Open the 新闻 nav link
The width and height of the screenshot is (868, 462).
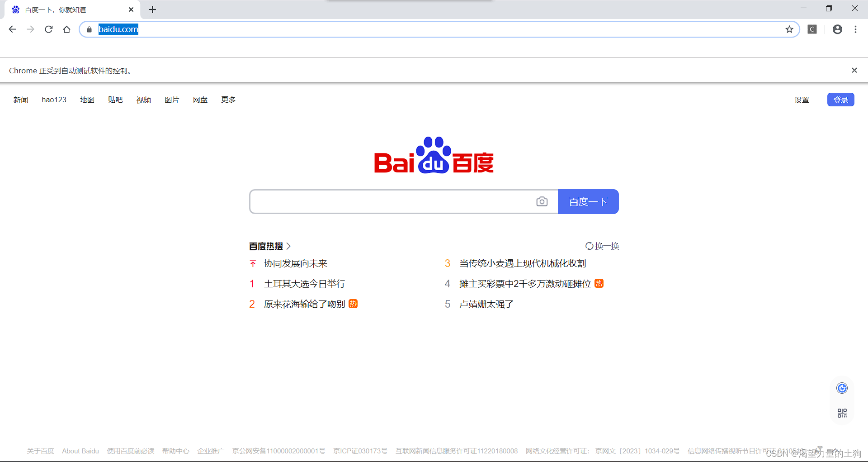(21, 100)
